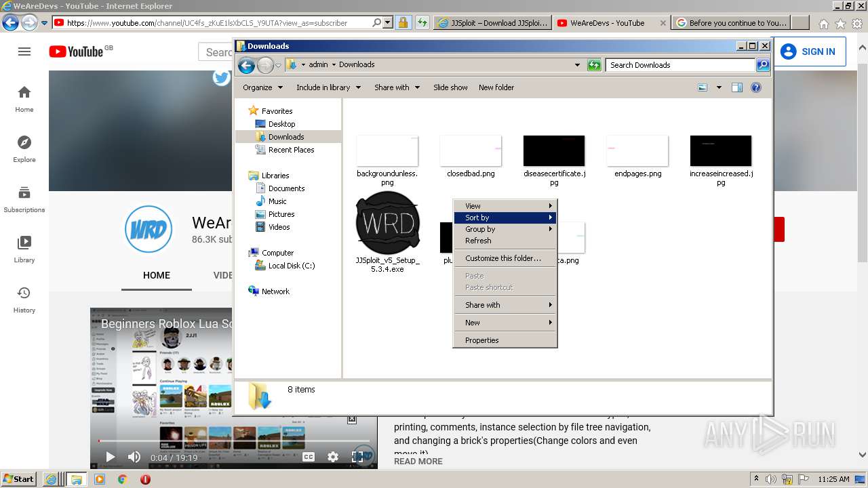This screenshot has width=868, height=488.
Task: Select the increaseincreased.jpg file
Action: click(721, 161)
